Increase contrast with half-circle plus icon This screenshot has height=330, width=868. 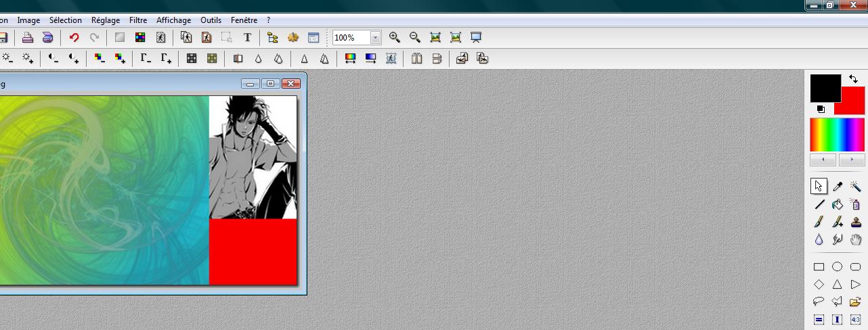74,58
